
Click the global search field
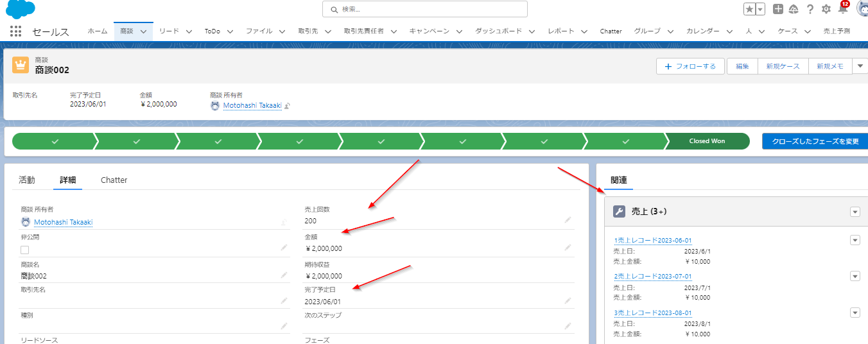pos(425,9)
